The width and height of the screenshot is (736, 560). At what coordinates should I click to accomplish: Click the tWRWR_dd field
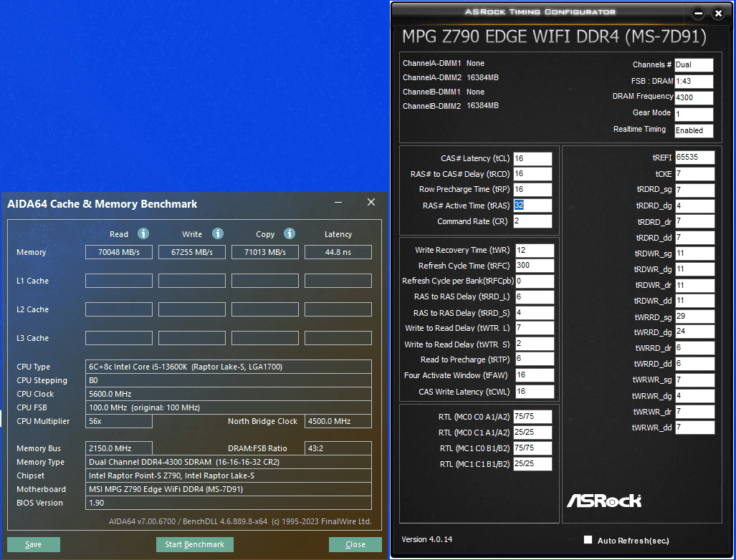click(x=694, y=428)
